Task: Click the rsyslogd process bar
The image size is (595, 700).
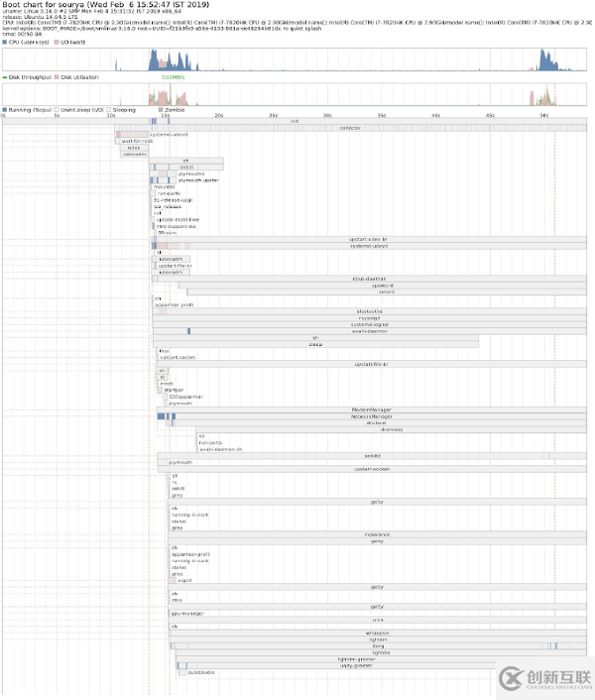Action: [x=369, y=318]
